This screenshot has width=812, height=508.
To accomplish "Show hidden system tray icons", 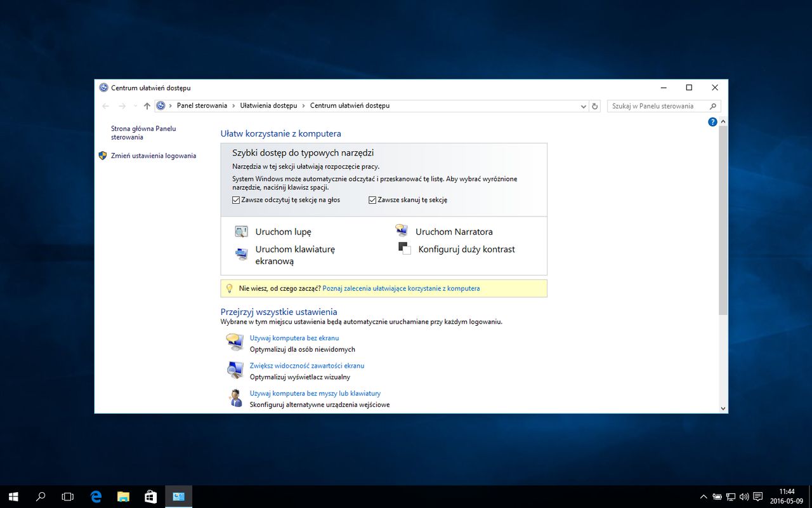I will [703, 497].
